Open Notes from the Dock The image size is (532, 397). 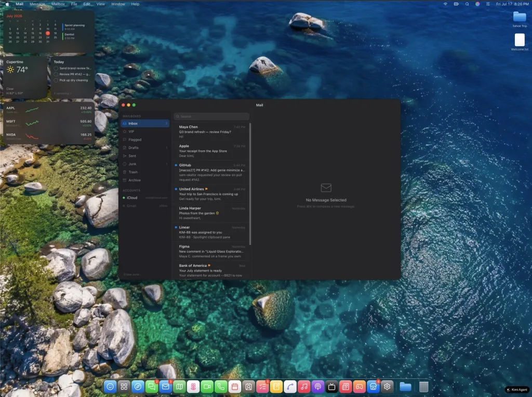(276, 387)
